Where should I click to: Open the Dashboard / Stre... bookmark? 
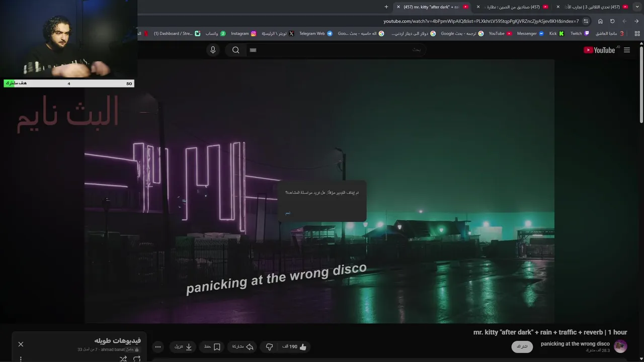pos(177,34)
